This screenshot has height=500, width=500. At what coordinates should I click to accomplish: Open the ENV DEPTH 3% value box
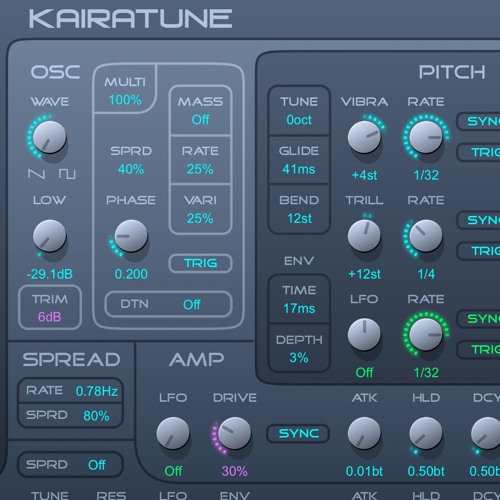click(x=299, y=349)
